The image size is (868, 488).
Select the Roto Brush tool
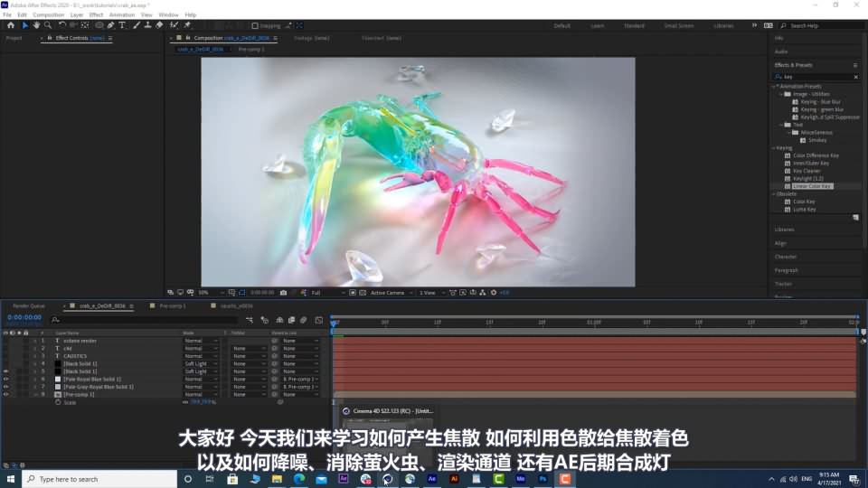[174, 25]
